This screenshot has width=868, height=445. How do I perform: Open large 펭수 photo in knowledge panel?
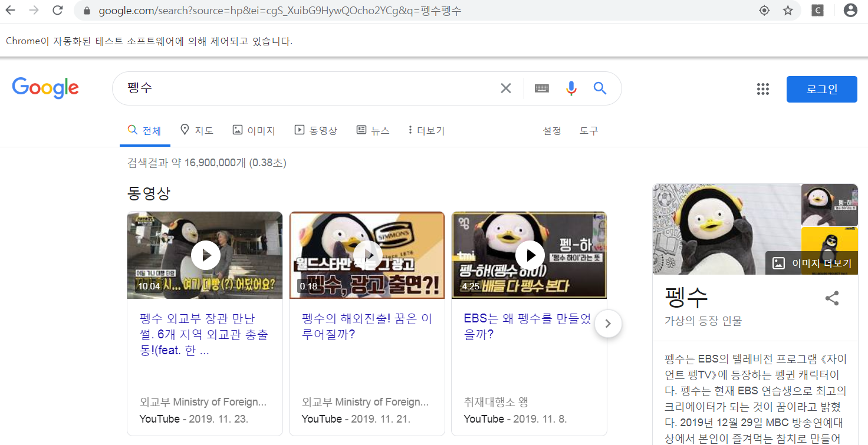tap(726, 229)
